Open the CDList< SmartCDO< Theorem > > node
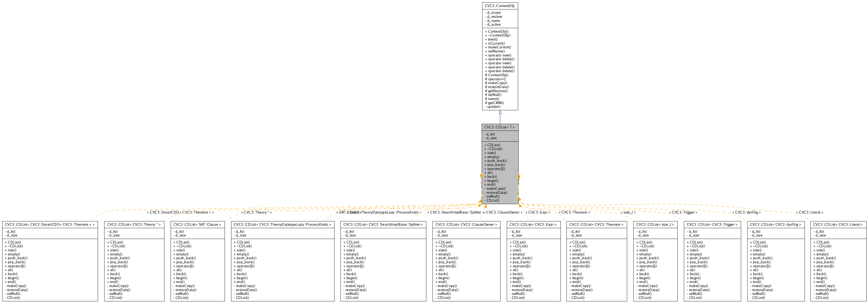Screen dimensions: 868x303 click(x=50, y=224)
